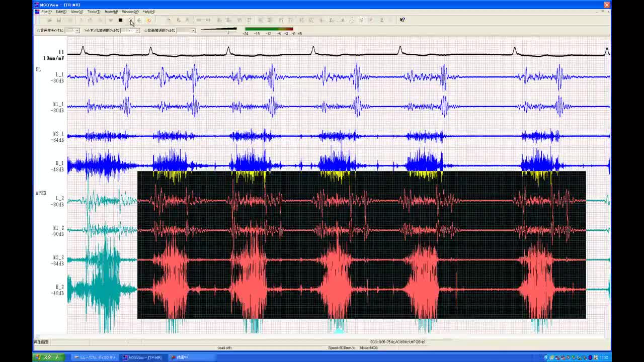The width and height of the screenshot is (644, 362).
Task: Click the black square Stop button
Action: (x=120, y=20)
